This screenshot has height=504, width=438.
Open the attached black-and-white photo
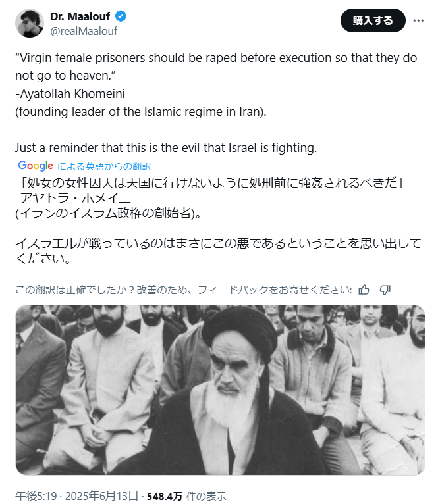[x=221, y=390]
